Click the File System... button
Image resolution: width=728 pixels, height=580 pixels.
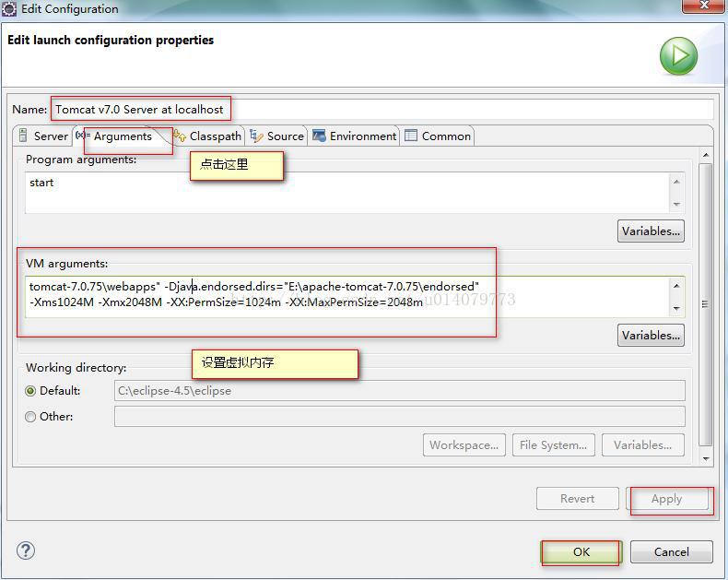click(x=554, y=445)
